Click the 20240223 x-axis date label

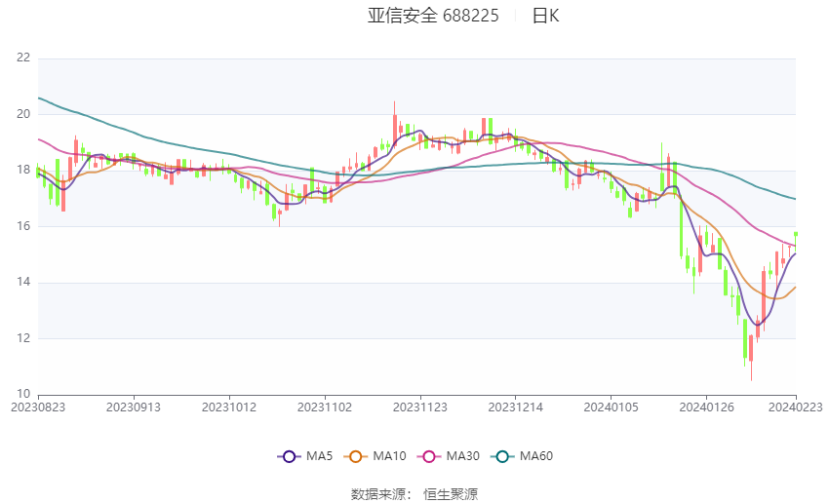tap(795, 407)
